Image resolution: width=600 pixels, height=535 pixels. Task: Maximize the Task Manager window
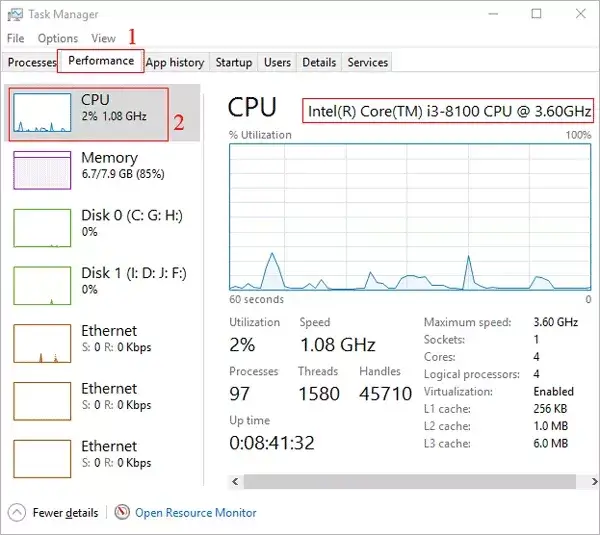536,14
